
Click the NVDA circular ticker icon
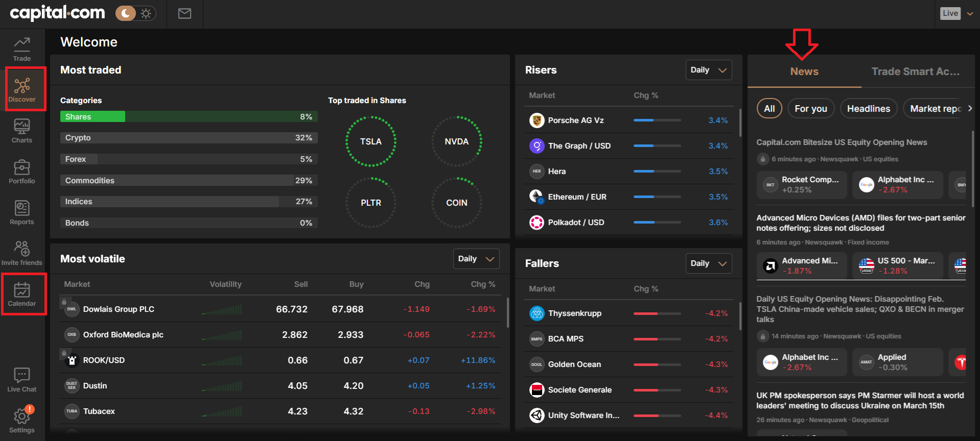(x=457, y=141)
